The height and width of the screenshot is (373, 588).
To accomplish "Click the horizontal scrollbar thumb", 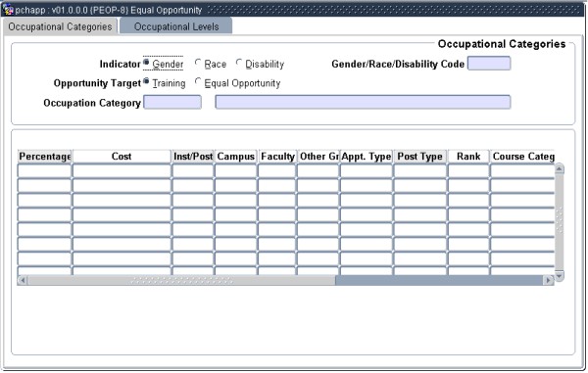I will click(182, 280).
